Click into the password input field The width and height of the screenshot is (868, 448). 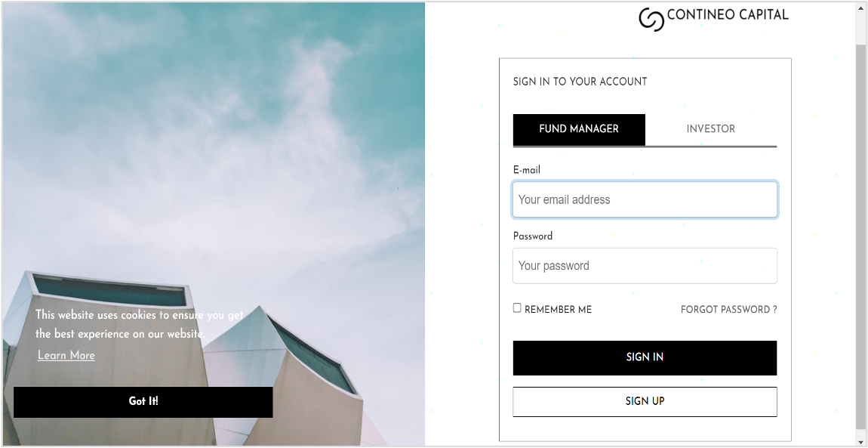pos(645,266)
